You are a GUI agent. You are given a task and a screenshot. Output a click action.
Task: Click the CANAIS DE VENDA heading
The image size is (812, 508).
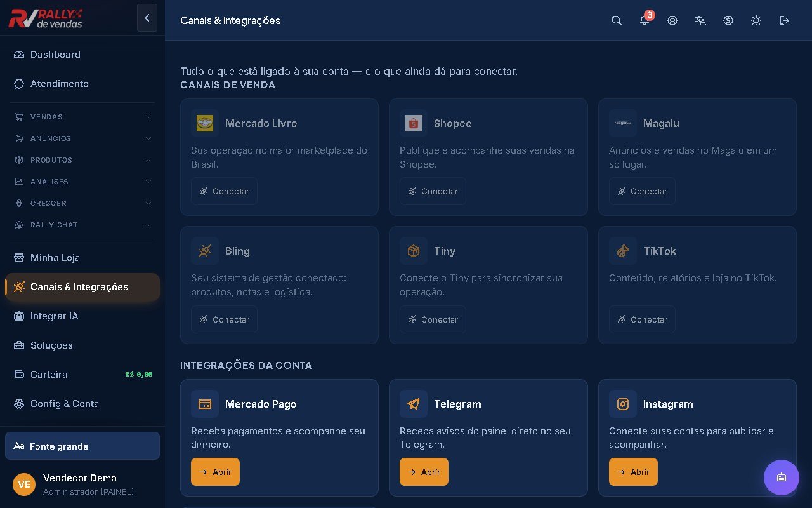(228, 85)
